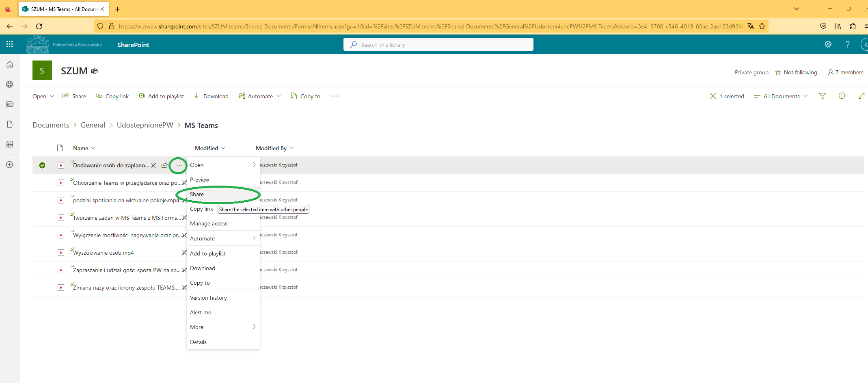The width and height of the screenshot is (868, 383).
Task: Deselect the Dodawanie osób row checkmark
Action: [42, 165]
